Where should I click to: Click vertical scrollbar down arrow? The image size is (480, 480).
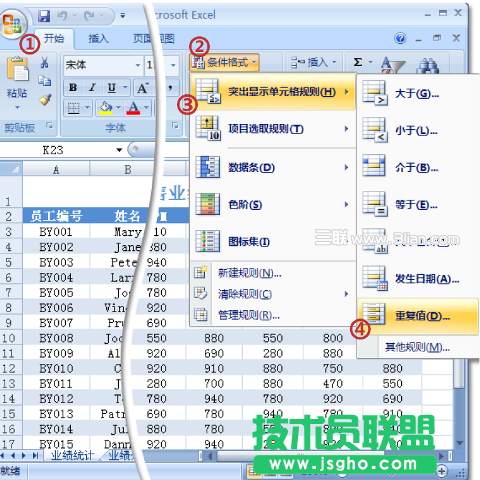(x=459, y=443)
